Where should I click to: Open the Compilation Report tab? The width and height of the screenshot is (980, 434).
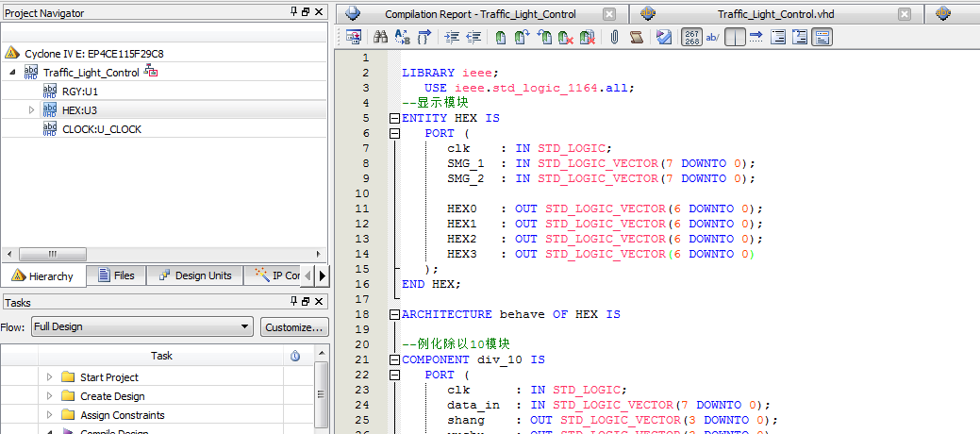pyautogui.click(x=480, y=14)
